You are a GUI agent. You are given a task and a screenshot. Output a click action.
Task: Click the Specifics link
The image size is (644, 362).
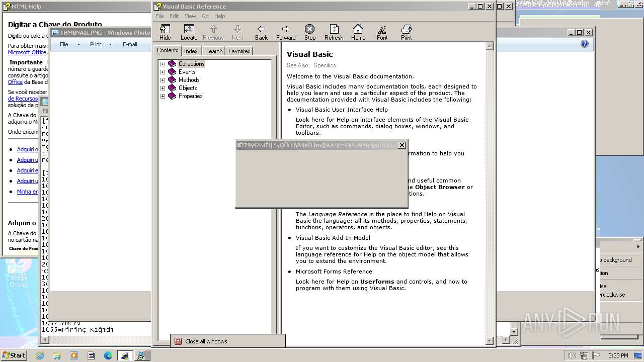point(325,65)
